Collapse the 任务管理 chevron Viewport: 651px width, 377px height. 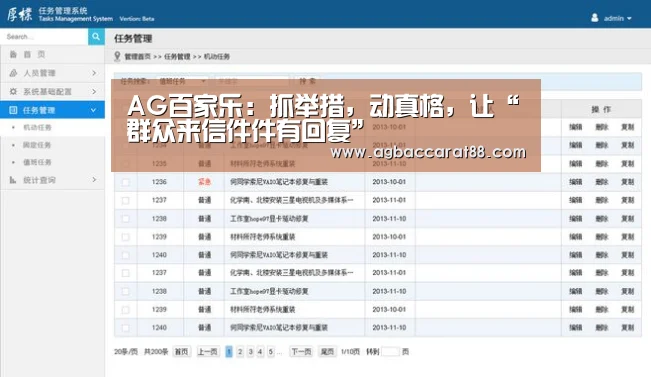93,110
